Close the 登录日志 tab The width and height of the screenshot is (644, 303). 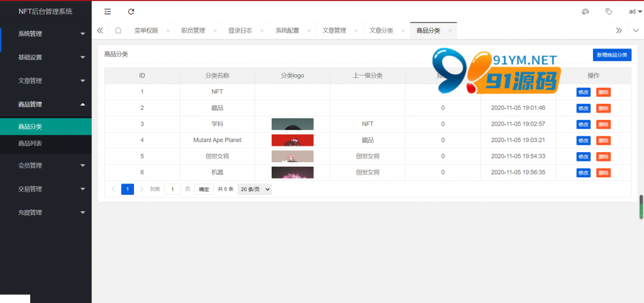(262, 31)
